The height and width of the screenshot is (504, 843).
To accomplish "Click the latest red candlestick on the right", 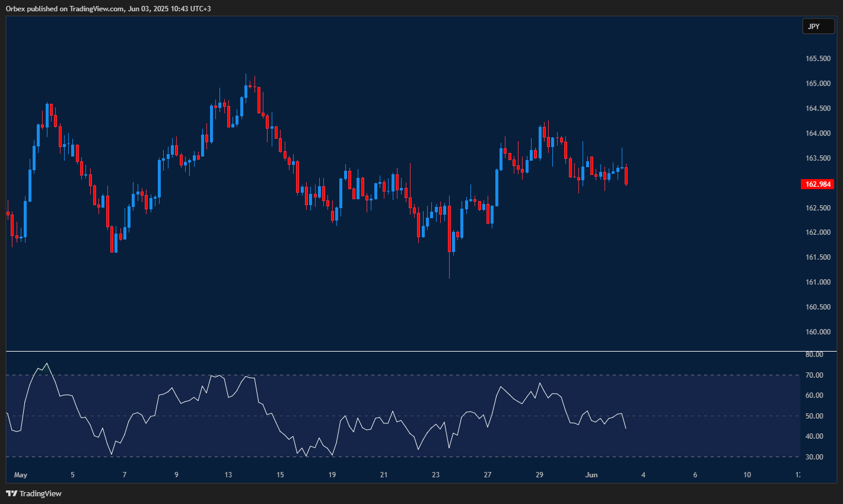I will pos(626,175).
